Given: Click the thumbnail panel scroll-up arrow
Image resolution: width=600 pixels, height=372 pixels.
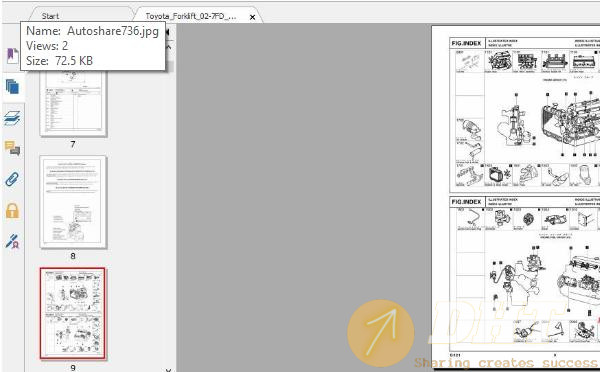Looking at the screenshot, I should tap(168, 47).
